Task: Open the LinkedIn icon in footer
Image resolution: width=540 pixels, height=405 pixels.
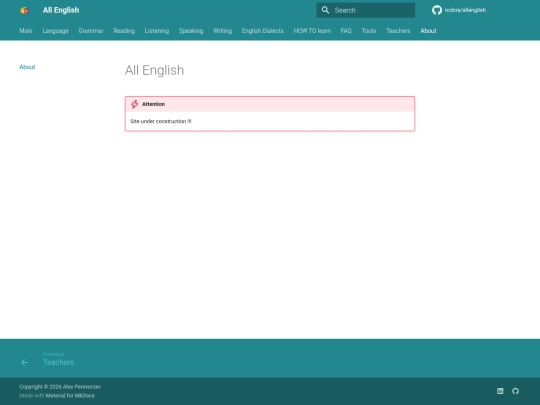Action: pos(500,391)
